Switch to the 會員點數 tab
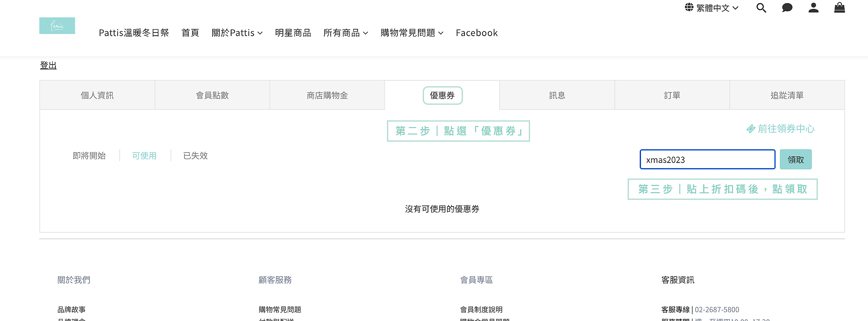The width and height of the screenshot is (868, 321). click(212, 95)
